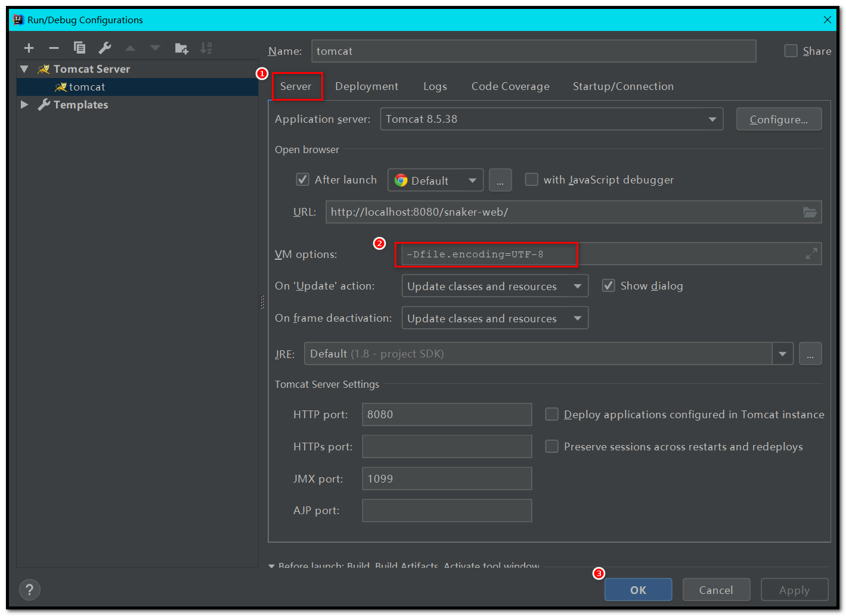
Task: Switch to the Logs tab
Action: pyautogui.click(x=435, y=86)
